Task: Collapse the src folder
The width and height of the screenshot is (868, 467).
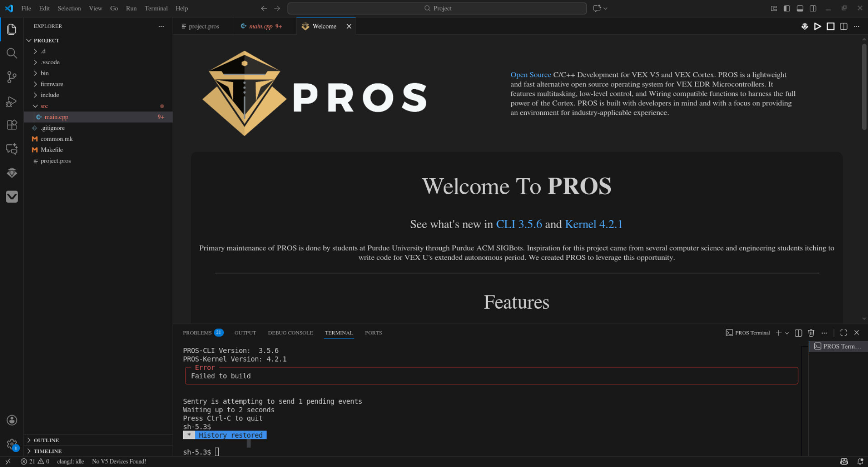Action: click(x=44, y=106)
